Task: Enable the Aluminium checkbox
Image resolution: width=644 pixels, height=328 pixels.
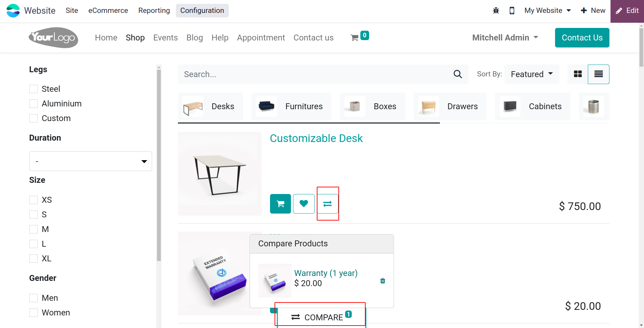Action: (x=33, y=104)
